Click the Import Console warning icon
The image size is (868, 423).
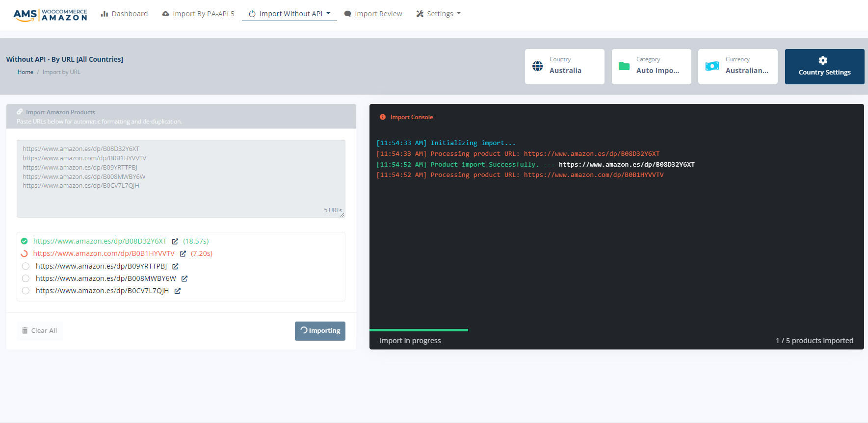[383, 117]
